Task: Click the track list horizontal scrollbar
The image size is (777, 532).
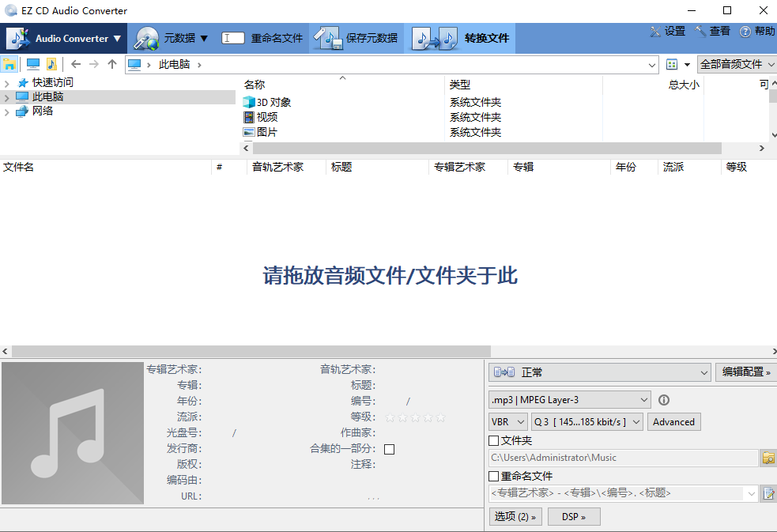Action: [251, 351]
